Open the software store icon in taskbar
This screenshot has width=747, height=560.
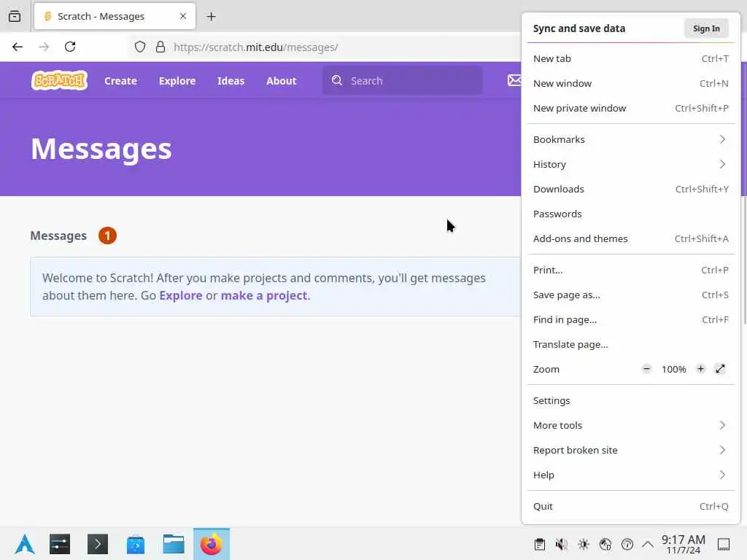point(136,544)
